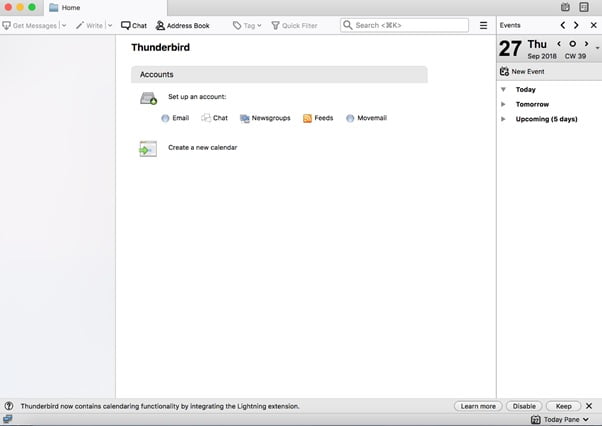The height and width of the screenshot is (426, 602).
Task: Open the Get Messages dropdown arrow
Action: point(64,25)
